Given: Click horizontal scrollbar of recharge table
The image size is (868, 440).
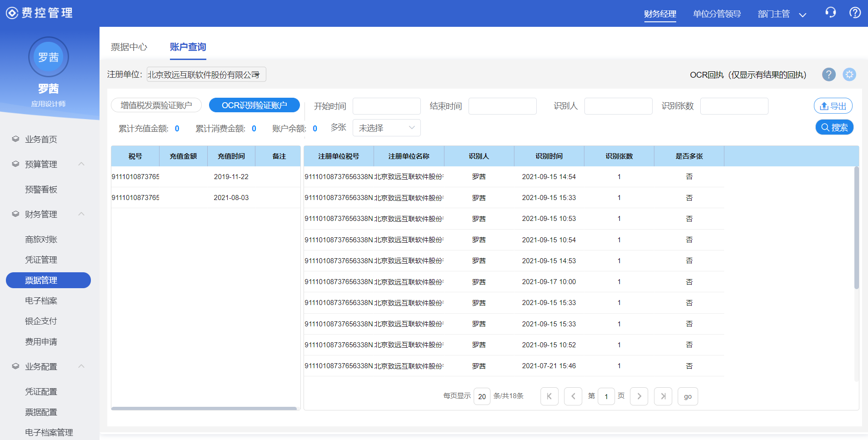Looking at the screenshot, I should point(204,408).
